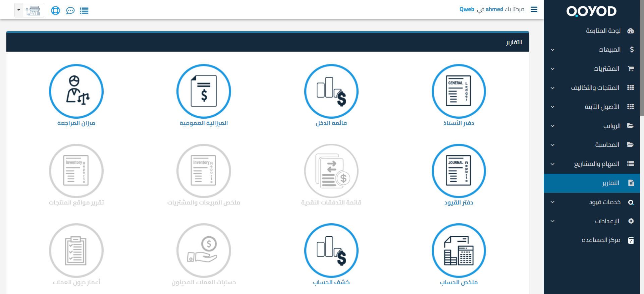Select Accounting (المحاسبة) in sidebar
The width and height of the screenshot is (644, 294).
[x=592, y=145]
